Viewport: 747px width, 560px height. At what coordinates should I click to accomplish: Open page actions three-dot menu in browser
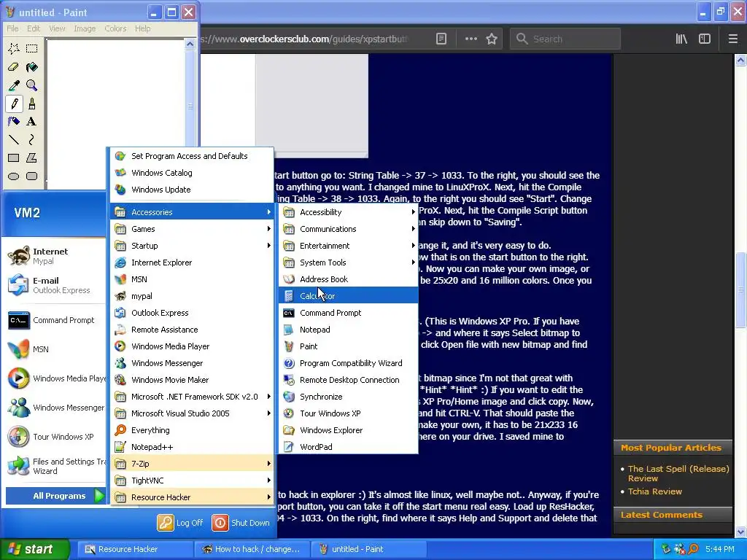471,39
